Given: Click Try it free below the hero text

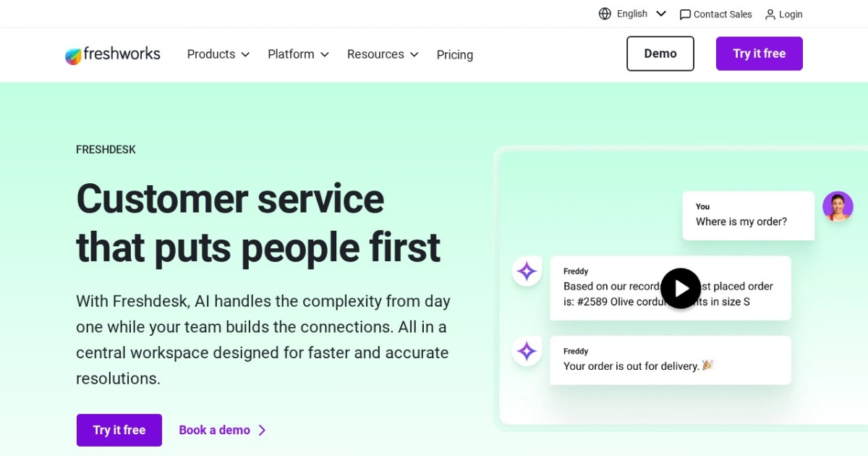Looking at the screenshot, I should (119, 430).
